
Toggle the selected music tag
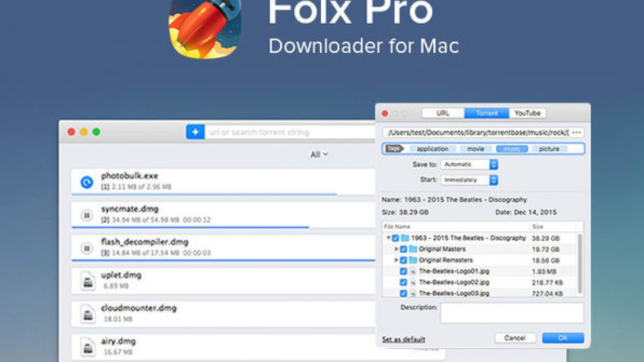coord(512,149)
